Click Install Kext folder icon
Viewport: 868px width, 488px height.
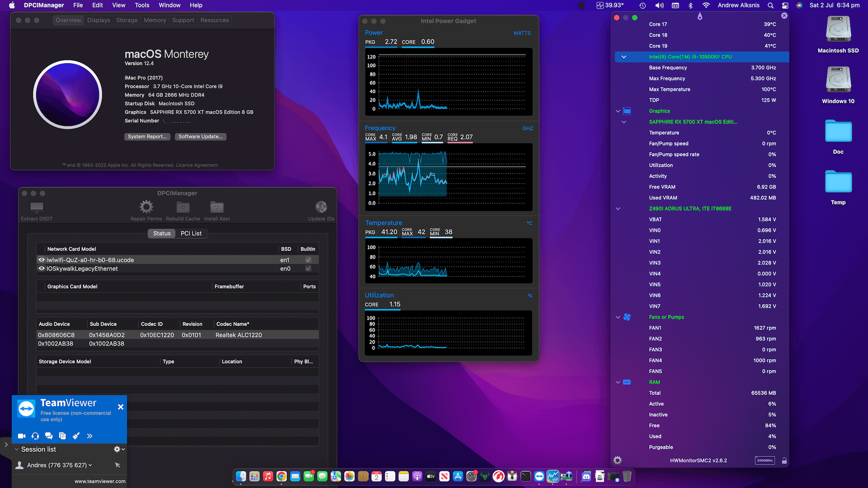(217, 207)
